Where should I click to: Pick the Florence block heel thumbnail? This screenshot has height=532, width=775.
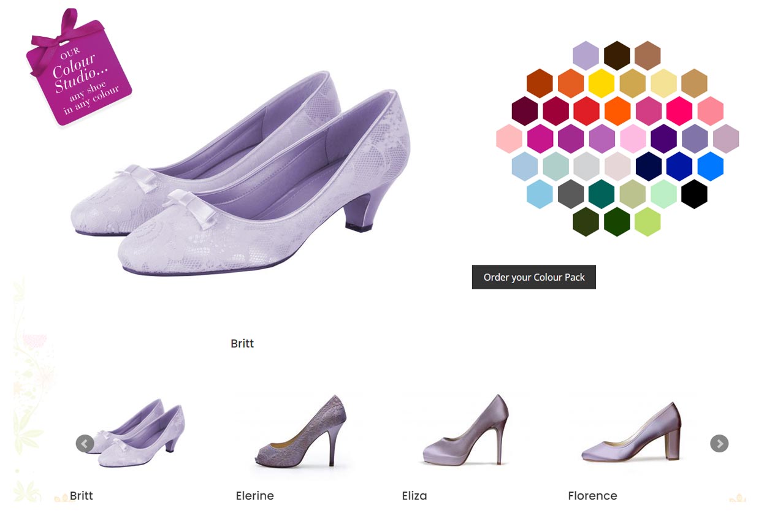point(632,432)
